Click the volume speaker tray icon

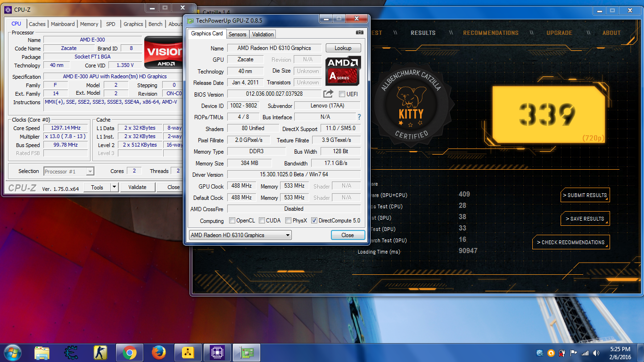tap(596, 353)
